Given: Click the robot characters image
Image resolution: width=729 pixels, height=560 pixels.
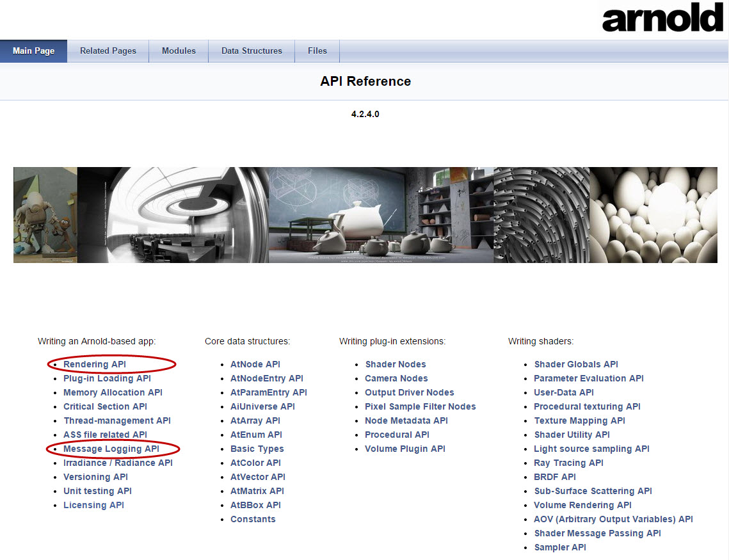Looking at the screenshot, I should 45,215.
